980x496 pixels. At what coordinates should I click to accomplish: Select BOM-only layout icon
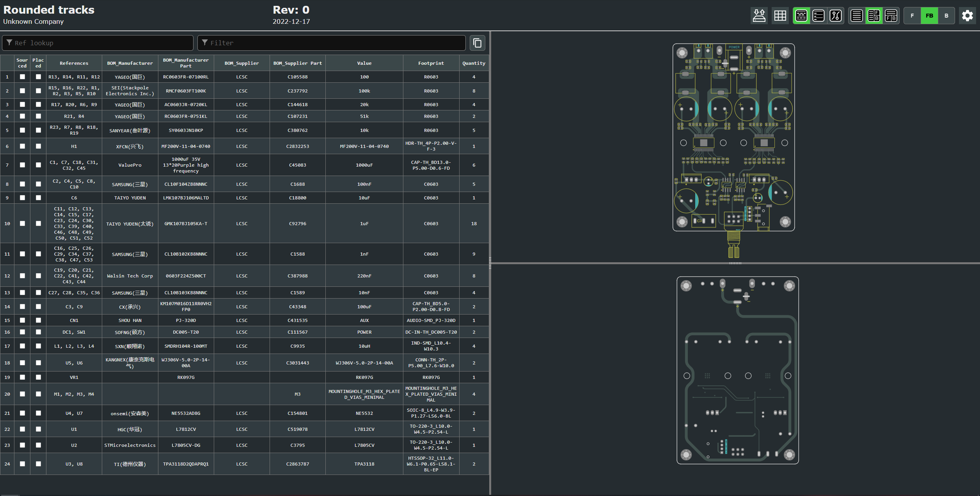point(857,16)
